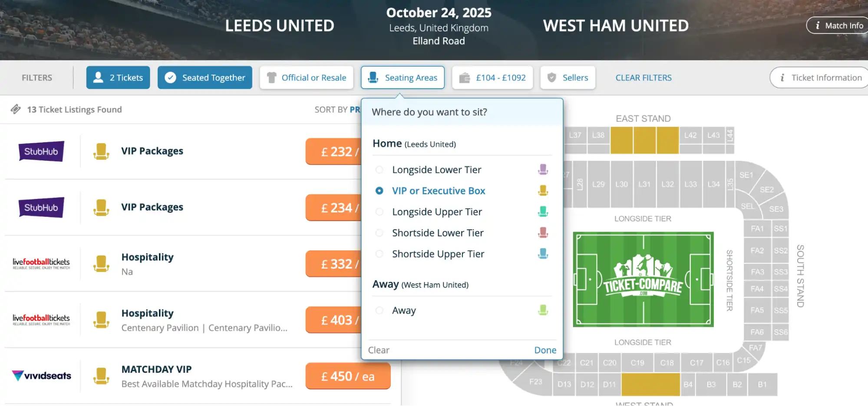Click the yellow seat icon beside VIP Packages

pyautogui.click(x=101, y=151)
